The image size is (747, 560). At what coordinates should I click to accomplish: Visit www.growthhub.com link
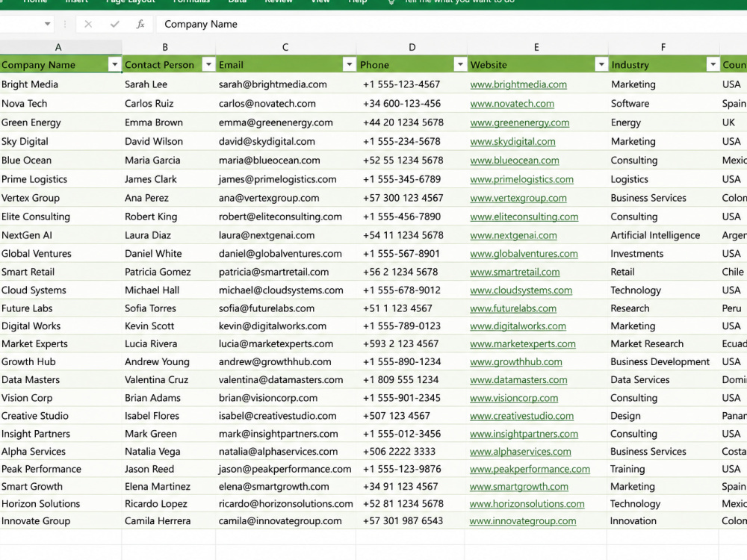(x=516, y=362)
